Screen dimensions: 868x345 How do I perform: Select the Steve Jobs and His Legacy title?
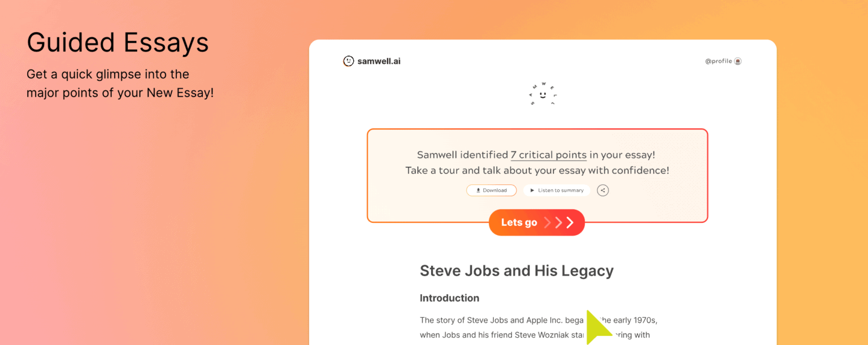(516, 270)
